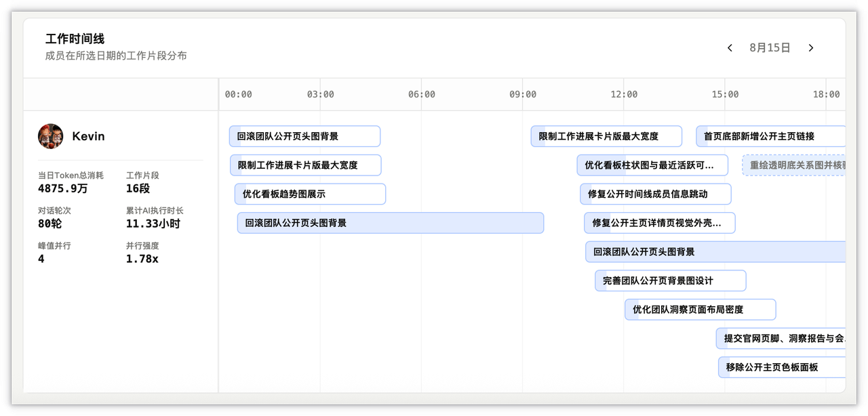Open the 优化看板趋势图展示 segment
The height and width of the screenshot is (416, 868).
click(x=310, y=194)
